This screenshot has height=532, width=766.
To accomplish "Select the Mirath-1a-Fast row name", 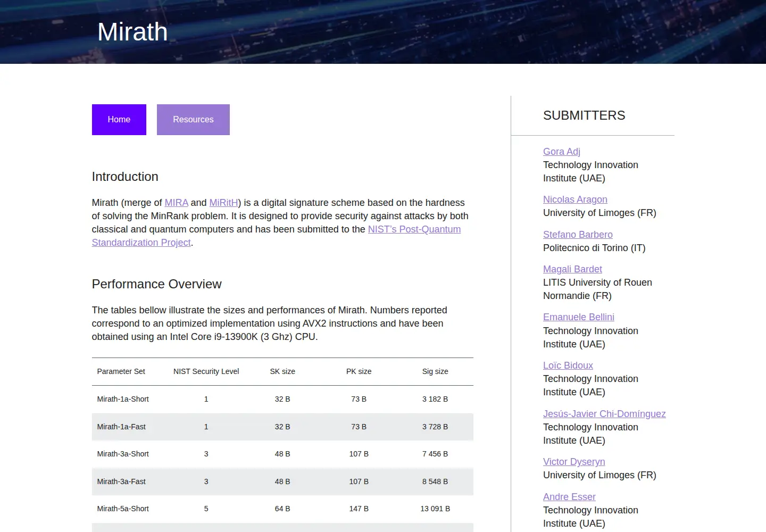I will 121,427.
